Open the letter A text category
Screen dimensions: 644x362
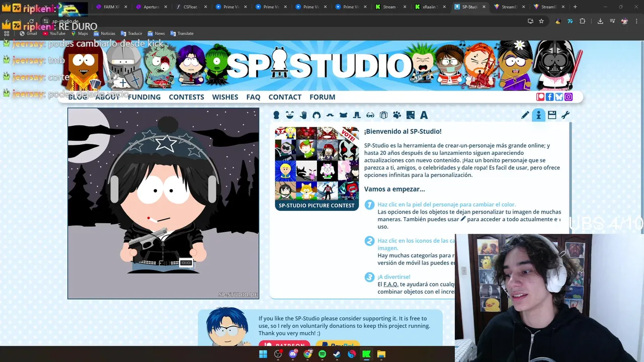[x=424, y=115]
